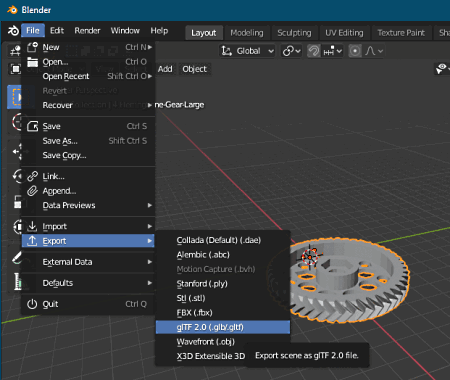Click the Blender logo menu icon

13,31
